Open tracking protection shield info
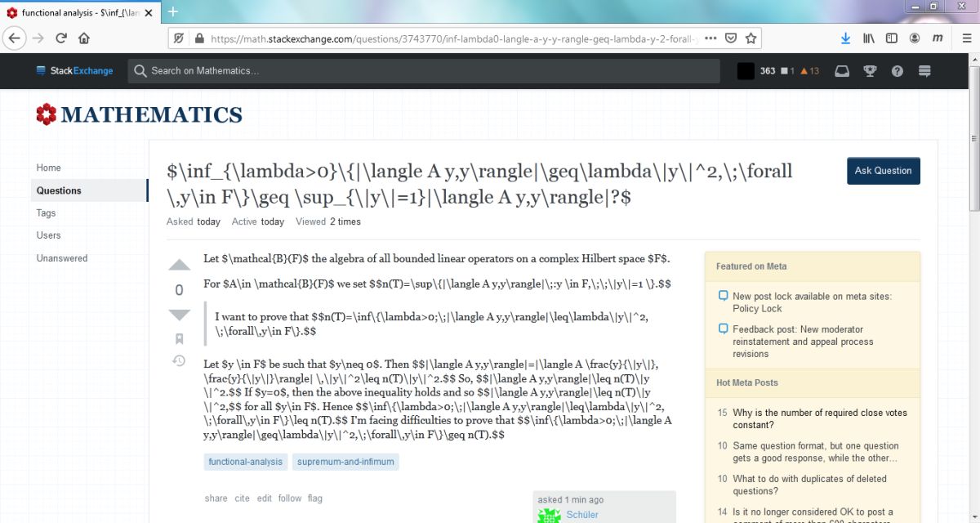 tap(179, 38)
